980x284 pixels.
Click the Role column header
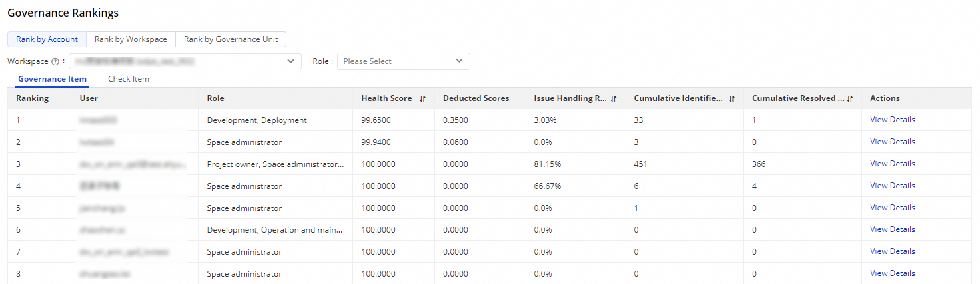[215, 98]
